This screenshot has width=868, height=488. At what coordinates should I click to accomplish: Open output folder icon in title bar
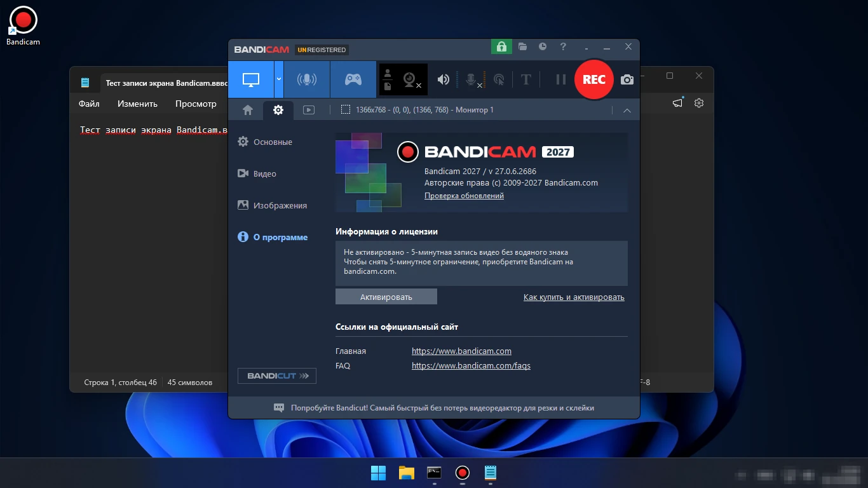click(522, 47)
